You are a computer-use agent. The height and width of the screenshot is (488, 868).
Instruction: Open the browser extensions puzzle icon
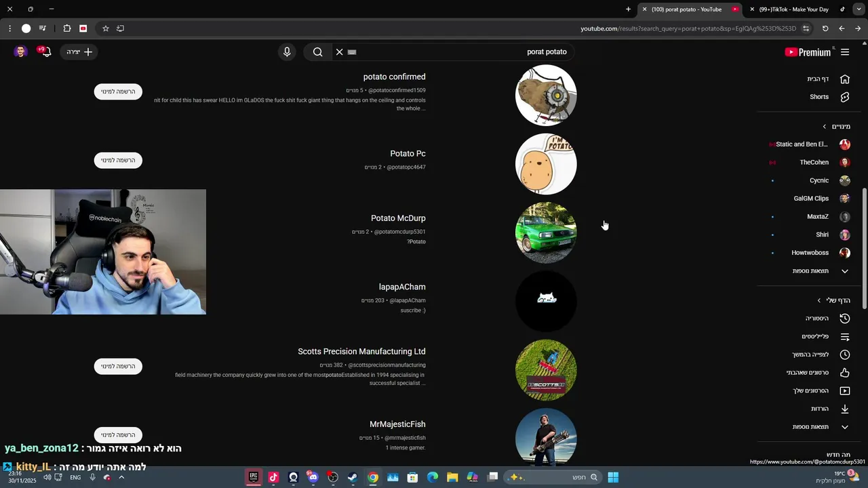tap(67, 28)
